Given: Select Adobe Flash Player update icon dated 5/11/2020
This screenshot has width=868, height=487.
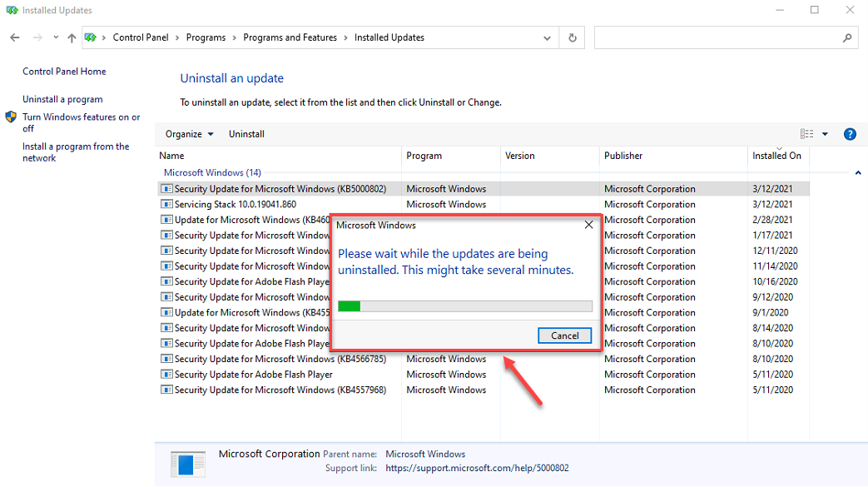Looking at the screenshot, I should [166, 375].
